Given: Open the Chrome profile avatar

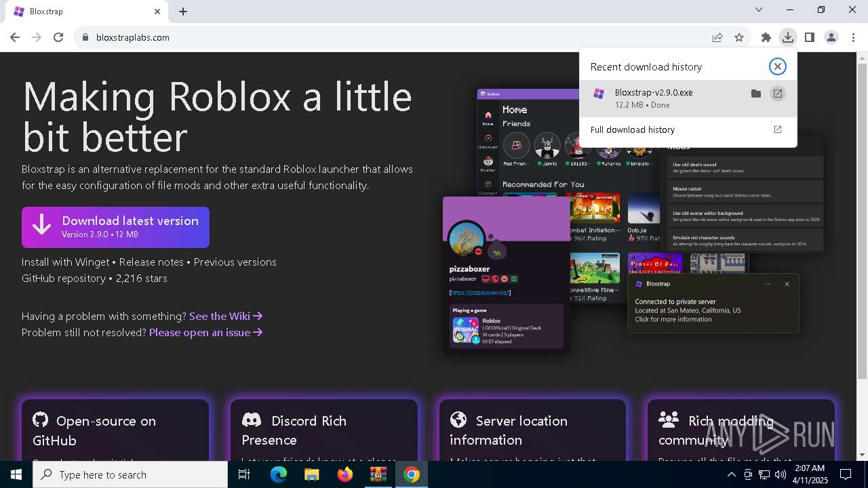Looking at the screenshot, I should pyautogui.click(x=831, y=38).
